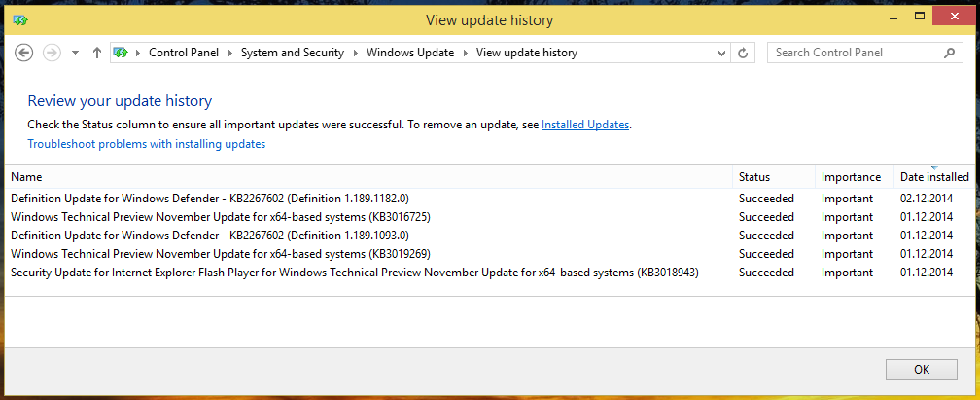Go up one level with Up arrow

[97, 54]
